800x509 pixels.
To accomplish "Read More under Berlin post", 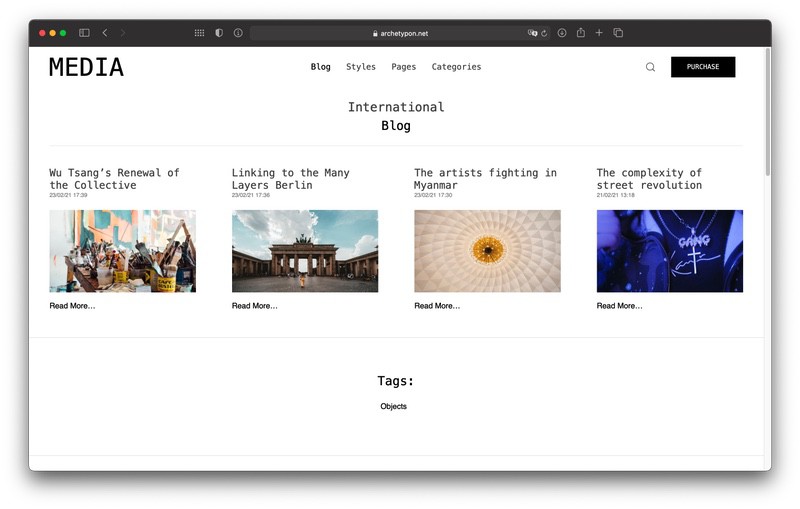I will [255, 306].
